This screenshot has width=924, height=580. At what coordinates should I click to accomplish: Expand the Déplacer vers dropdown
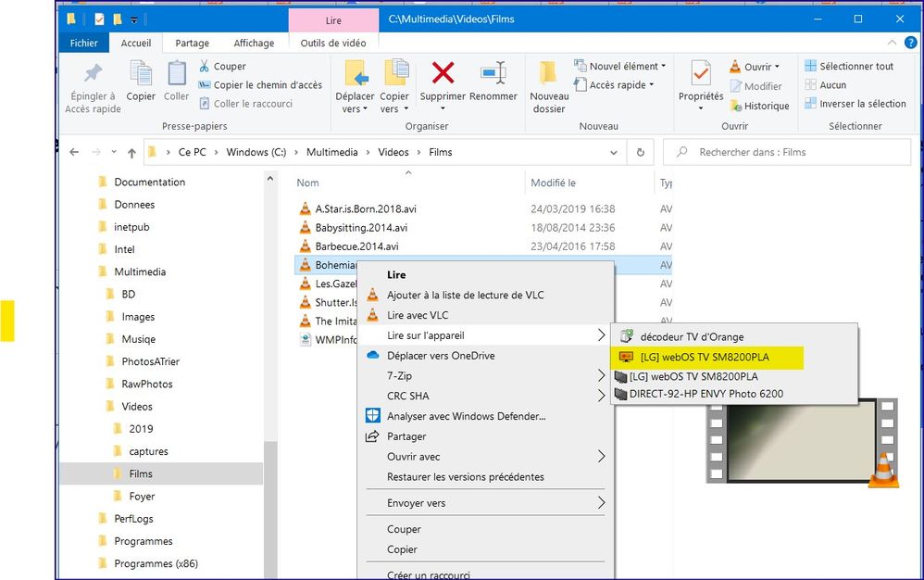355,108
